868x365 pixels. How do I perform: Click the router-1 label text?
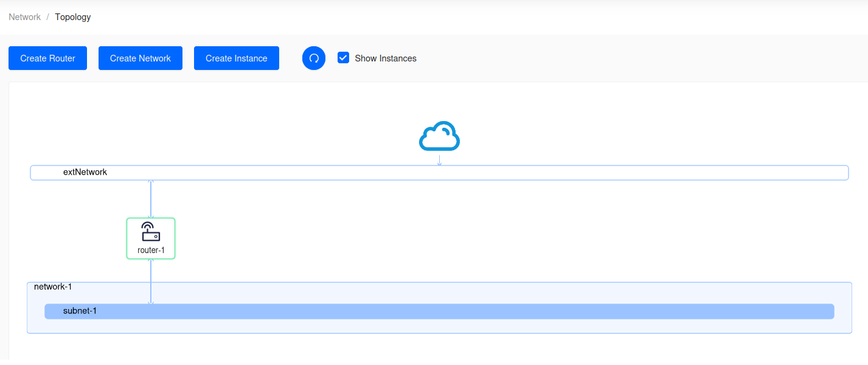click(x=151, y=250)
